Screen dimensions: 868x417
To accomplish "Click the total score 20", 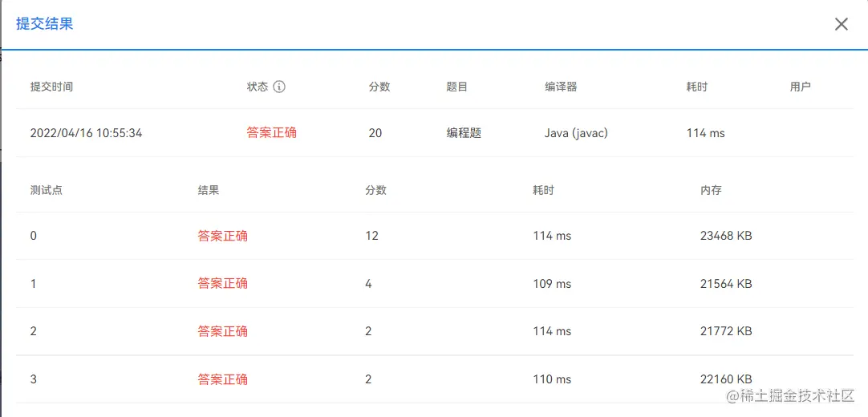I will coord(375,133).
